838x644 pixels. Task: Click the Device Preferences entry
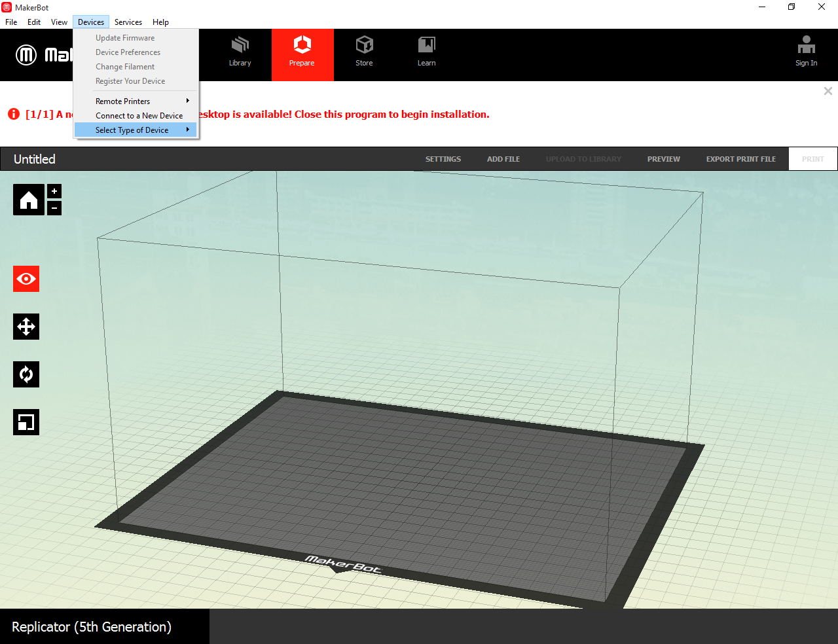[136, 52]
